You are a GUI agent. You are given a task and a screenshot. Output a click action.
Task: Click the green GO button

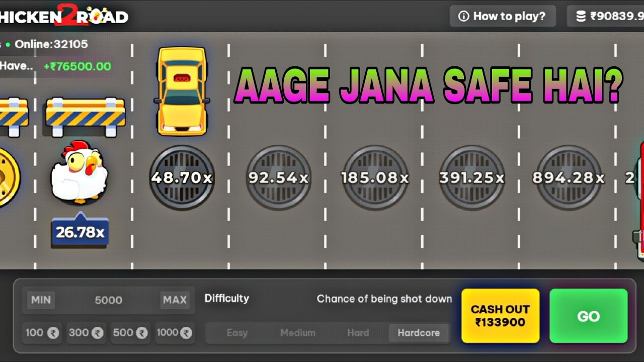click(588, 316)
